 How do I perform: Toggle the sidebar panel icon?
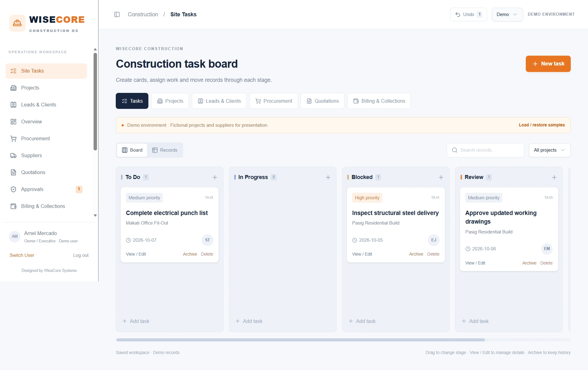tap(117, 14)
